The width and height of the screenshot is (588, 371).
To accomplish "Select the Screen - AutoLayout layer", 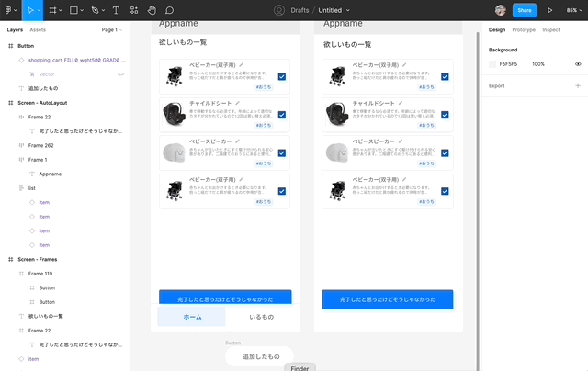I will coord(42,103).
